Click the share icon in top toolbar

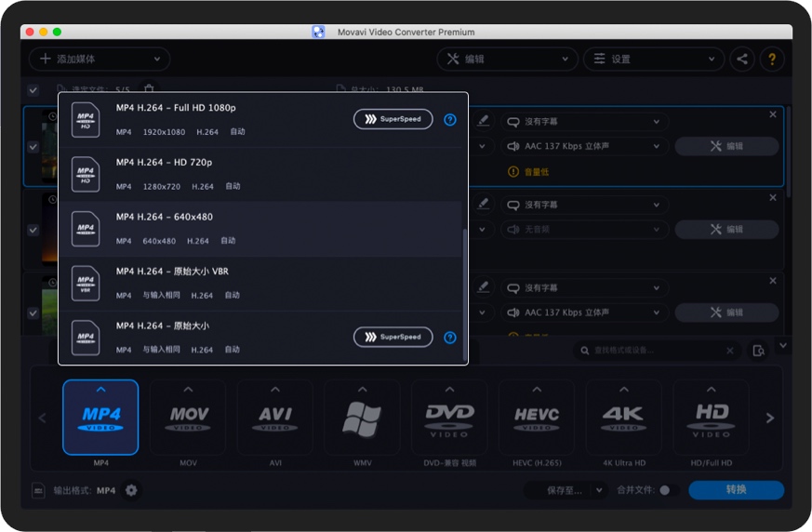click(x=742, y=59)
